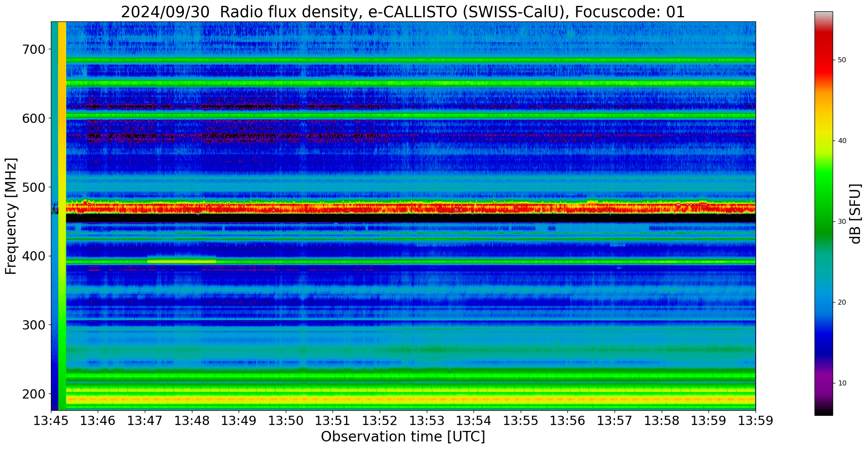Click the 300 frequency tick label
Screen dimensions: 868x449
tap(33, 325)
